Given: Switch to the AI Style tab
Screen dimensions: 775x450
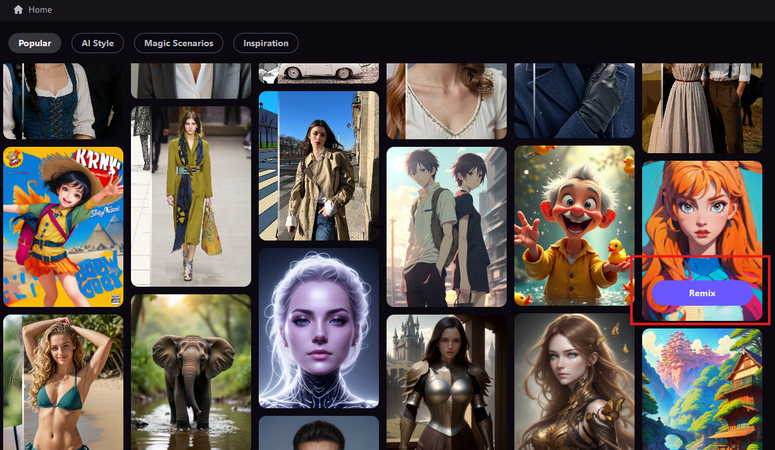Looking at the screenshot, I should pos(97,43).
